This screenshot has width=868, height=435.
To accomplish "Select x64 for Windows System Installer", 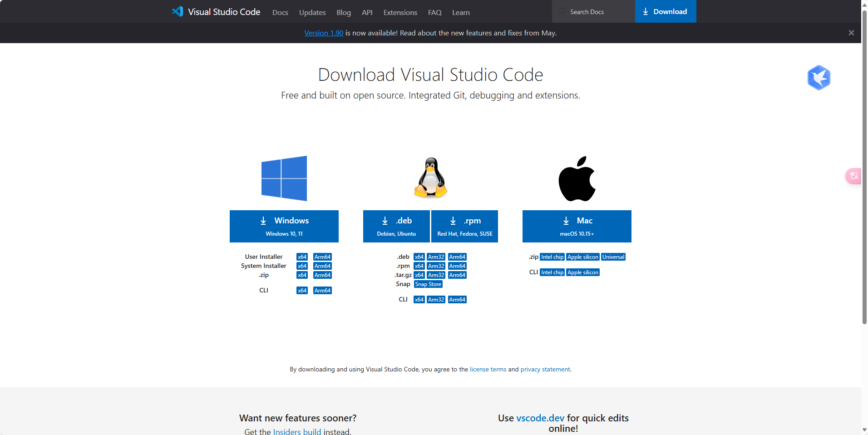I will 302,266.
